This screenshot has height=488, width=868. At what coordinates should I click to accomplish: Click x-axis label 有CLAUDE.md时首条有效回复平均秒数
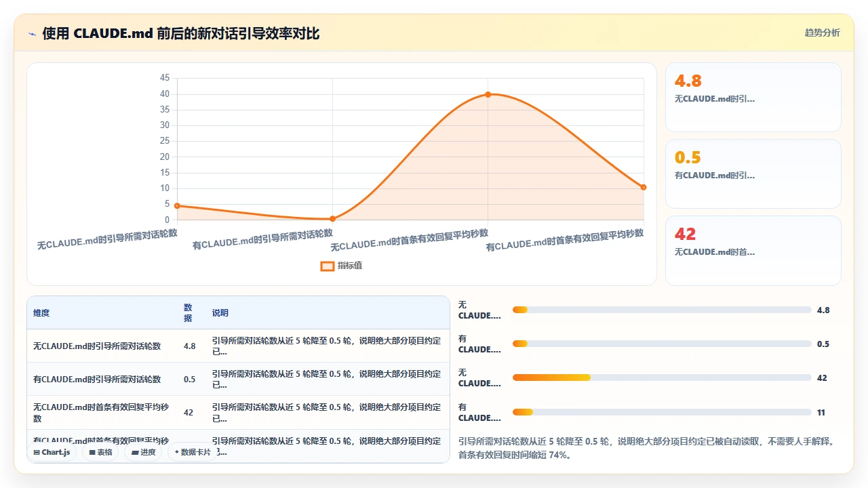(565, 239)
